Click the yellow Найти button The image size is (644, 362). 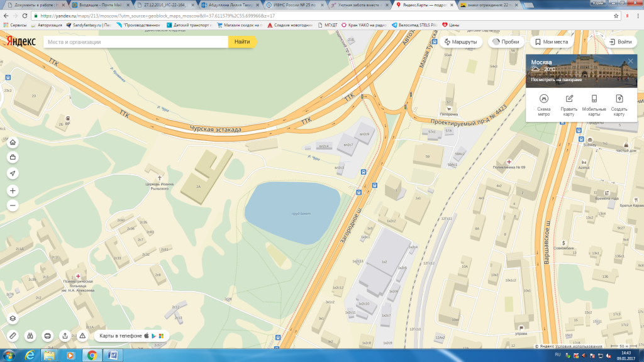[x=242, y=42]
